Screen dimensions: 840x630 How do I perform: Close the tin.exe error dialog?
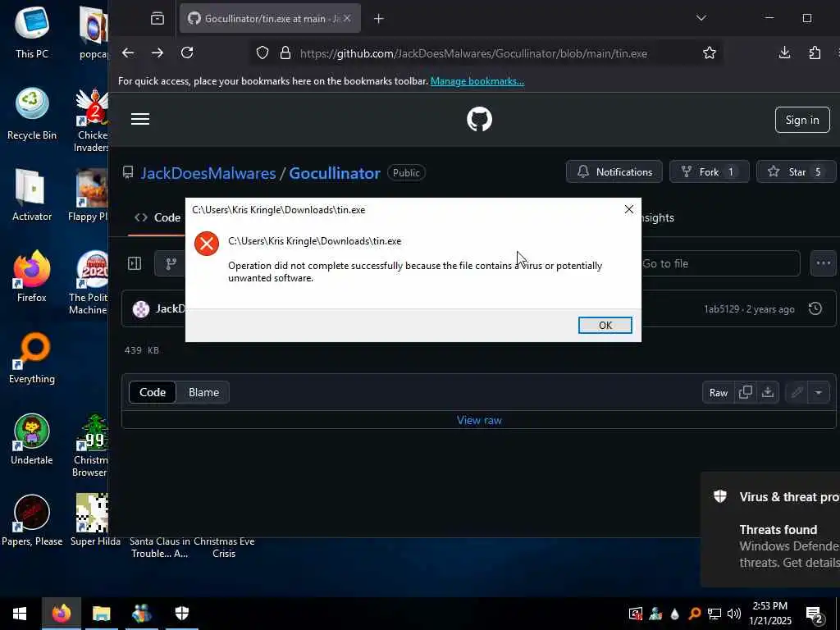[x=629, y=209]
